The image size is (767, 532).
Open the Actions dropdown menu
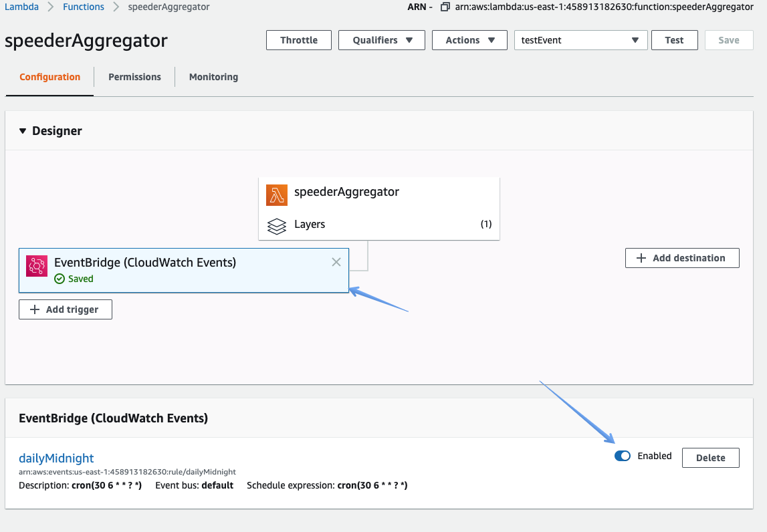[469, 40]
